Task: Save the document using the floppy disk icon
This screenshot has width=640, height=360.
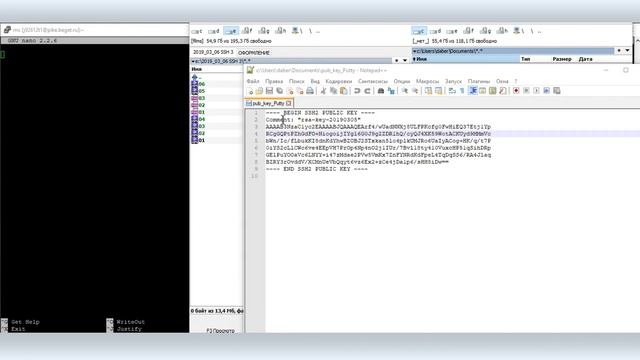Action: click(x=269, y=91)
